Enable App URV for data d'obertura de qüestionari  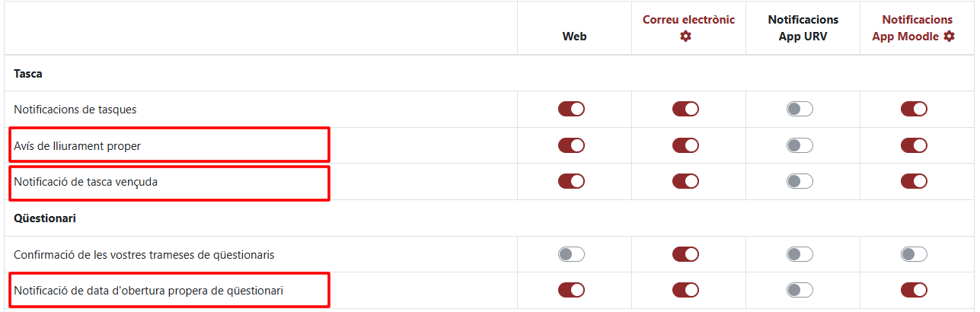(x=800, y=290)
